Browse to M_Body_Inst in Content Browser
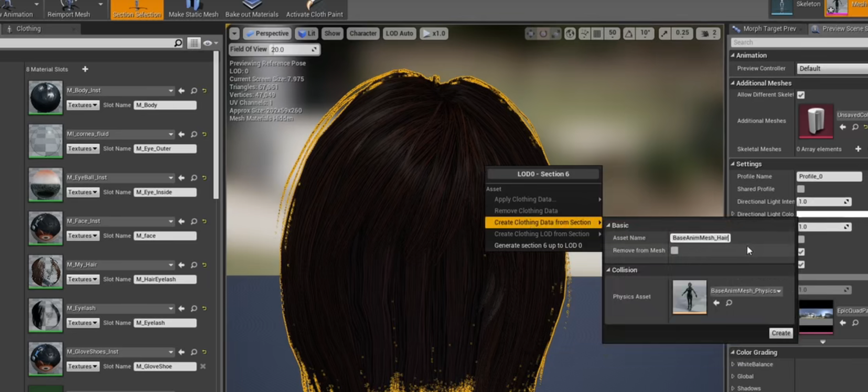The width and height of the screenshot is (868, 392). tap(194, 91)
